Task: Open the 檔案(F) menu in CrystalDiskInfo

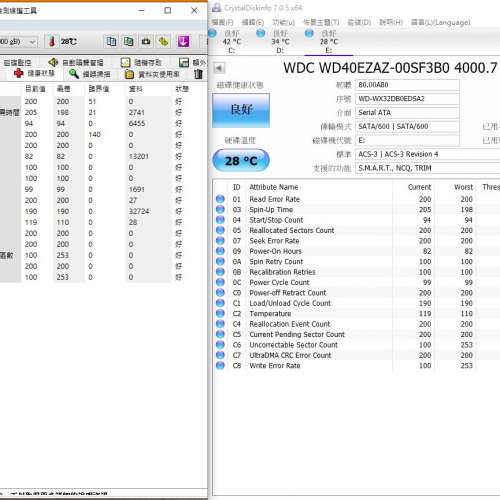Action: [x=223, y=22]
